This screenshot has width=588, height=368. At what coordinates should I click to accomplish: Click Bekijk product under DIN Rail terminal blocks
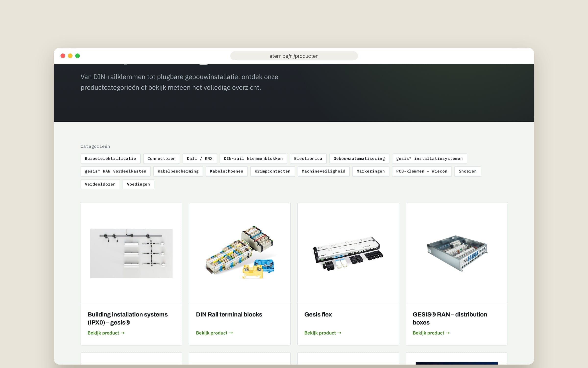pos(214,333)
